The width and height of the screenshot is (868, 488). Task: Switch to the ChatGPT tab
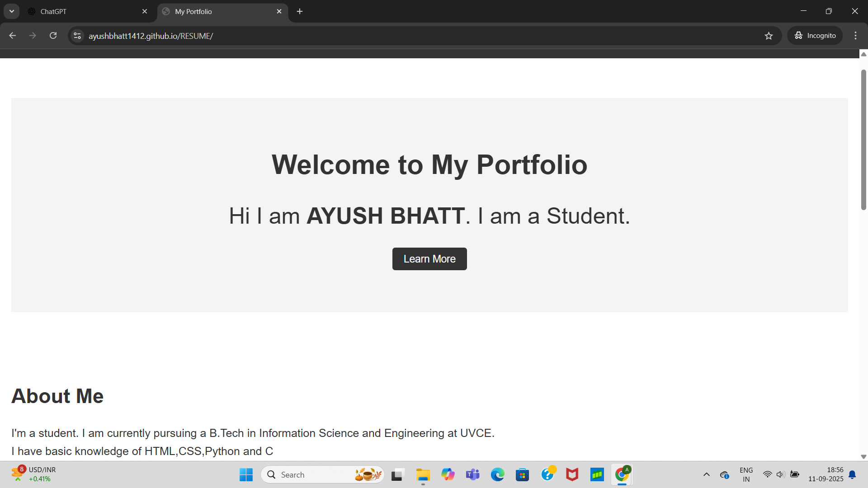(x=81, y=11)
